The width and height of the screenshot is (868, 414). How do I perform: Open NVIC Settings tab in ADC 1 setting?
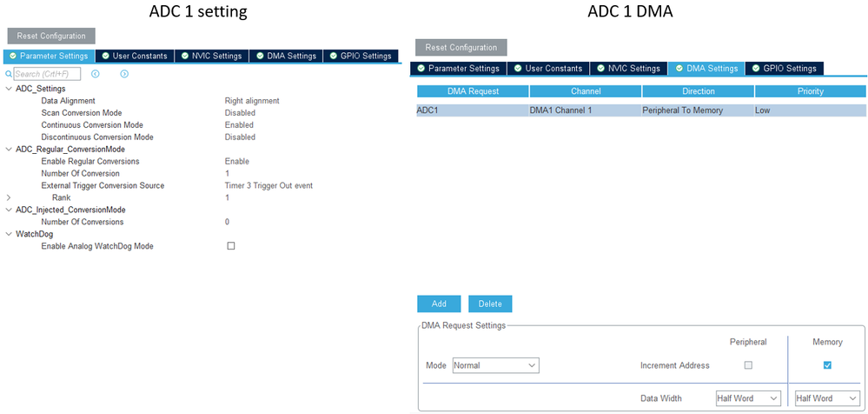tap(211, 56)
